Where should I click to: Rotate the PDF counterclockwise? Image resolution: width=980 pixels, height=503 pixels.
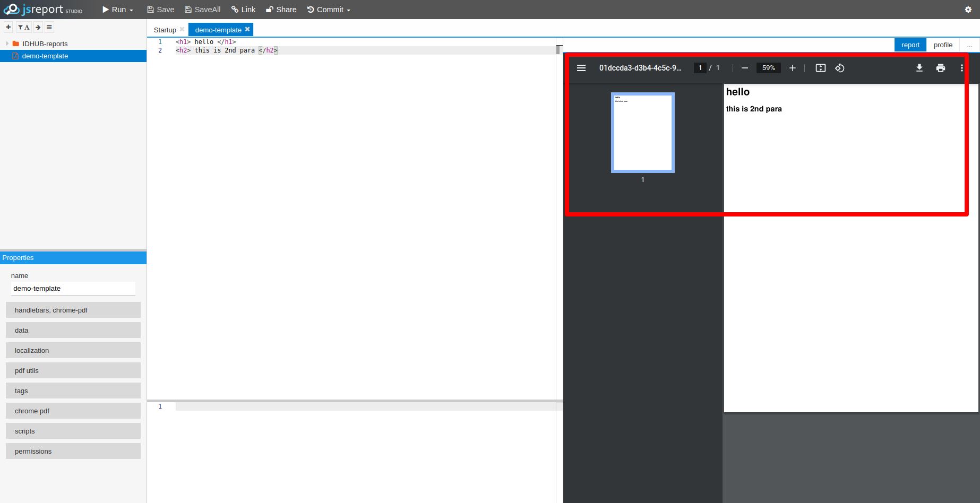tap(839, 68)
